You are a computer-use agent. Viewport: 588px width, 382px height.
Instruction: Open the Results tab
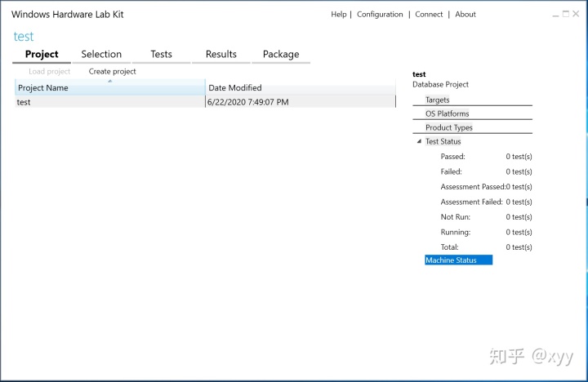(220, 55)
